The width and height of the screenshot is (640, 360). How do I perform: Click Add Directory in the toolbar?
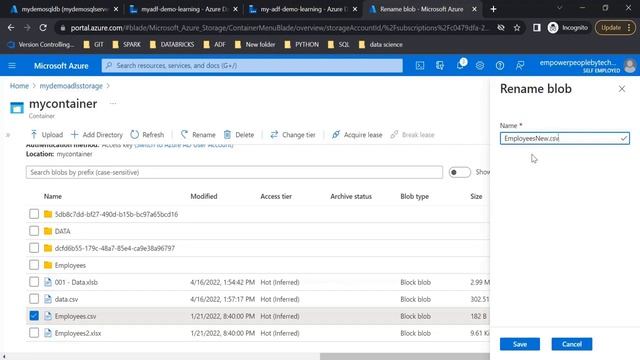[x=97, y=135]
